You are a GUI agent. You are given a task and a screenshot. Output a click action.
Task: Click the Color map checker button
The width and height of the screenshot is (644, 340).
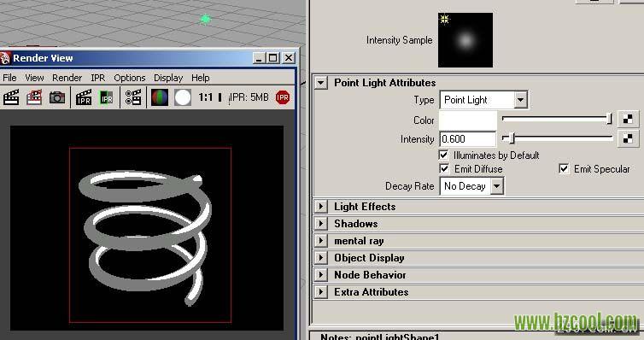[628, 119]
